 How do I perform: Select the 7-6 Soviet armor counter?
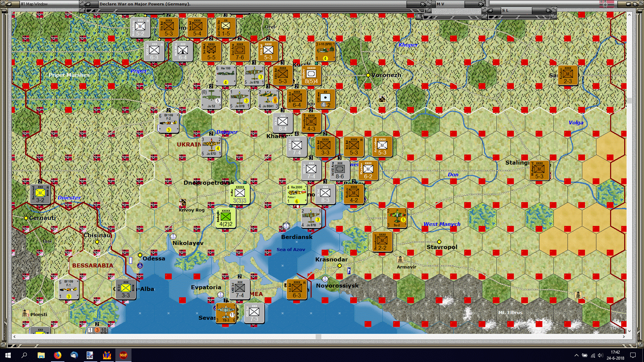pyautogui.click(x=240, y=51)
